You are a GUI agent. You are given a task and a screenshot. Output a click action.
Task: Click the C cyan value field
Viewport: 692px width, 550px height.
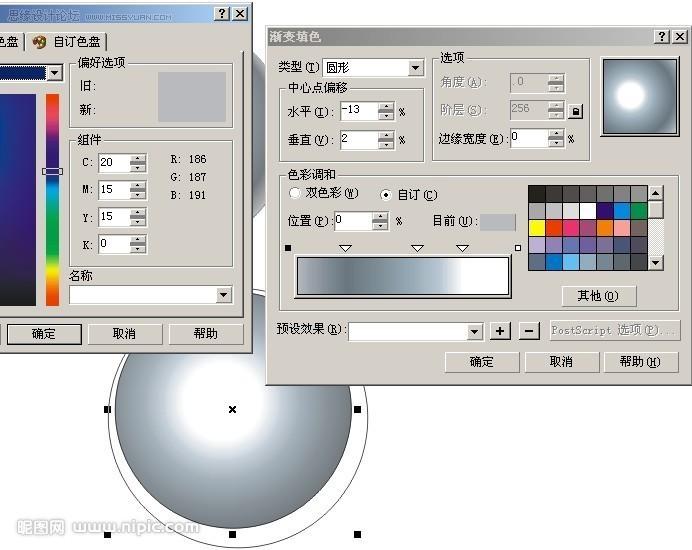pos(114,163)
